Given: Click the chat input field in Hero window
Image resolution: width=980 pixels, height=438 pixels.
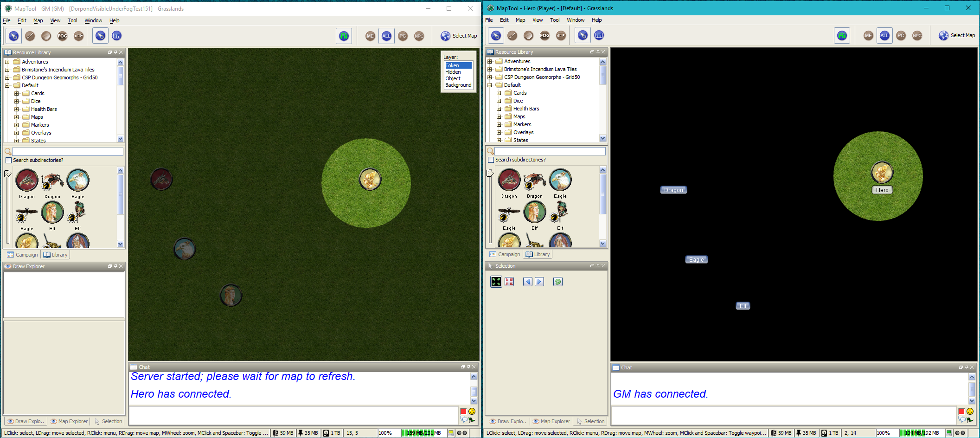Looking at the screenshot, I should coord(784,415).
